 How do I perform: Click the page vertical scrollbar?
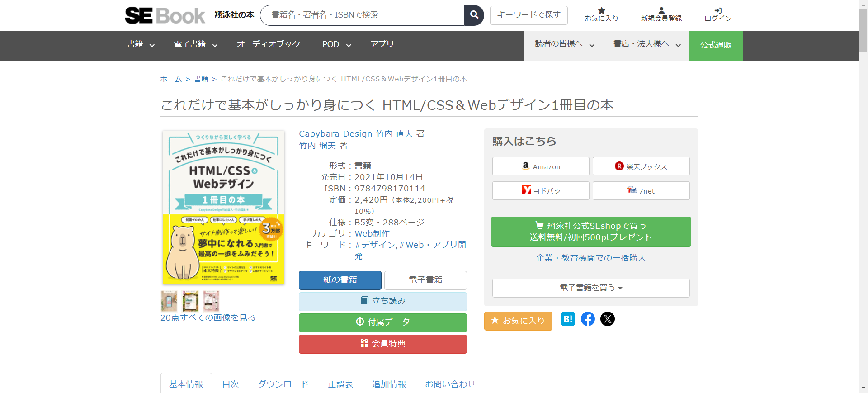click(863, 31)
